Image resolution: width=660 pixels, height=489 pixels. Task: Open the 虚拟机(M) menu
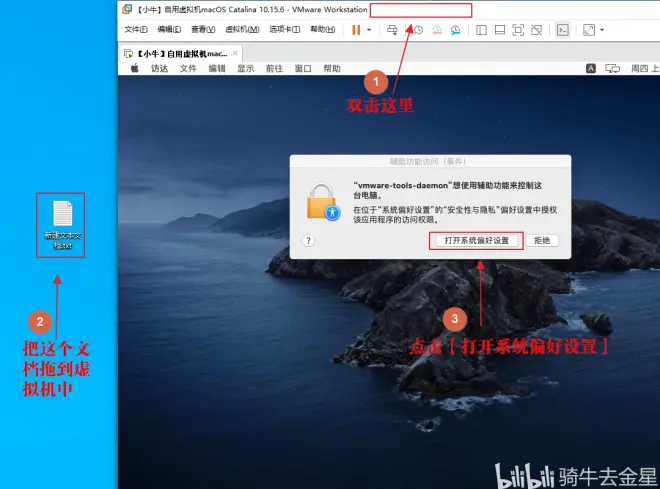pyautogui.click(x=242, y=29)
